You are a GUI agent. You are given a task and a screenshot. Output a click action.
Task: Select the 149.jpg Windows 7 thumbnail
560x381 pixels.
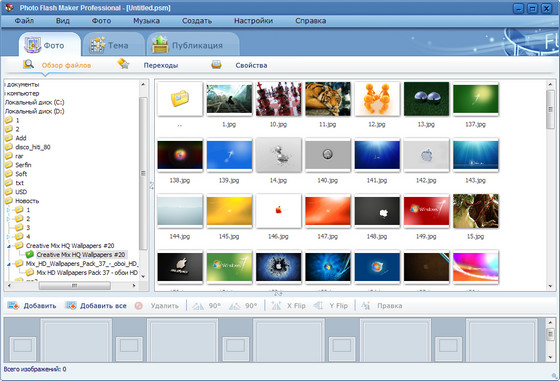(426, 211)
